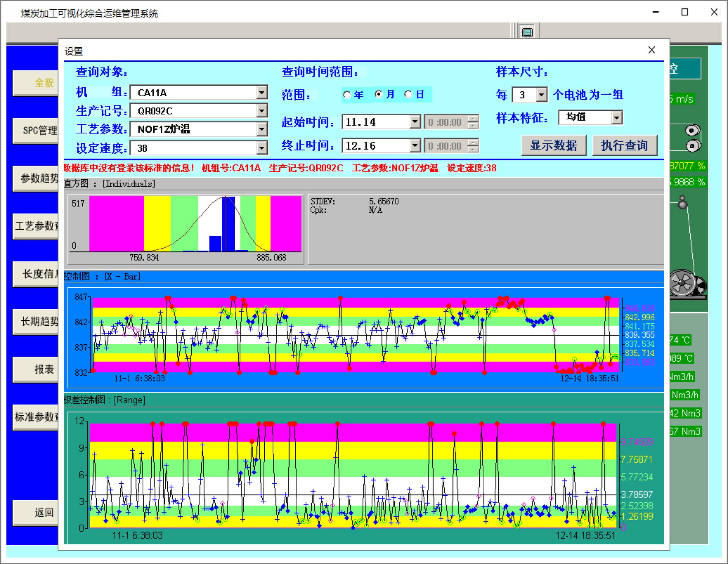The image size is (728, 564).
Task: Decrease end time with spinner down arrow
Action: pyautogui.click(x=473, y=149)
